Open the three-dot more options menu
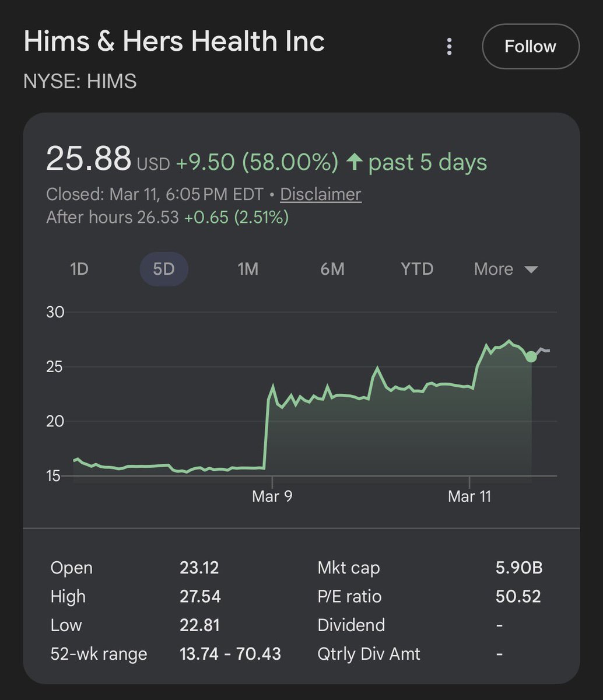 [x=449, y=47]
